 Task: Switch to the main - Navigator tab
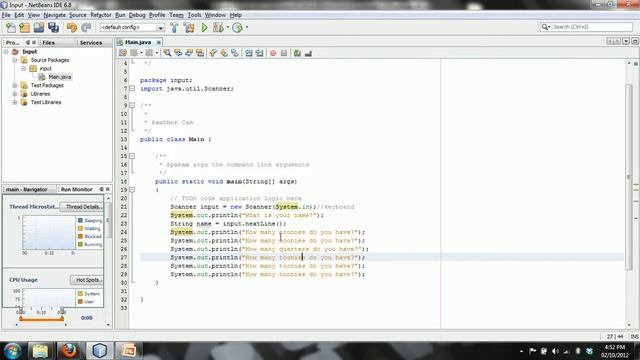[x=27, y=189]
